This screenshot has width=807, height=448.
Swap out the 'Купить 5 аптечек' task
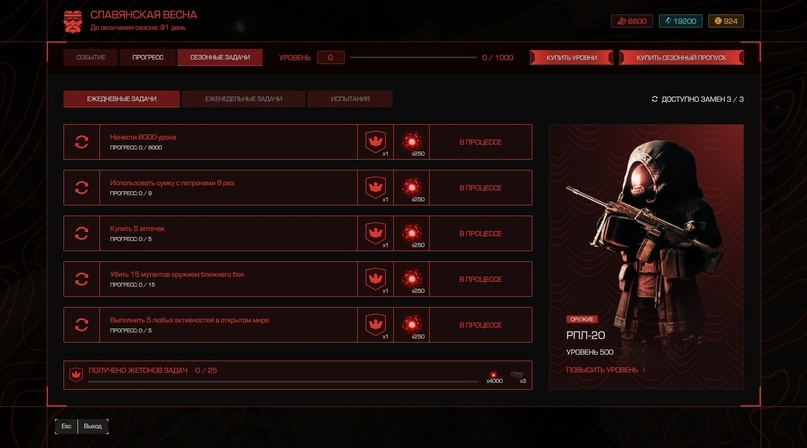click(81, 233)
